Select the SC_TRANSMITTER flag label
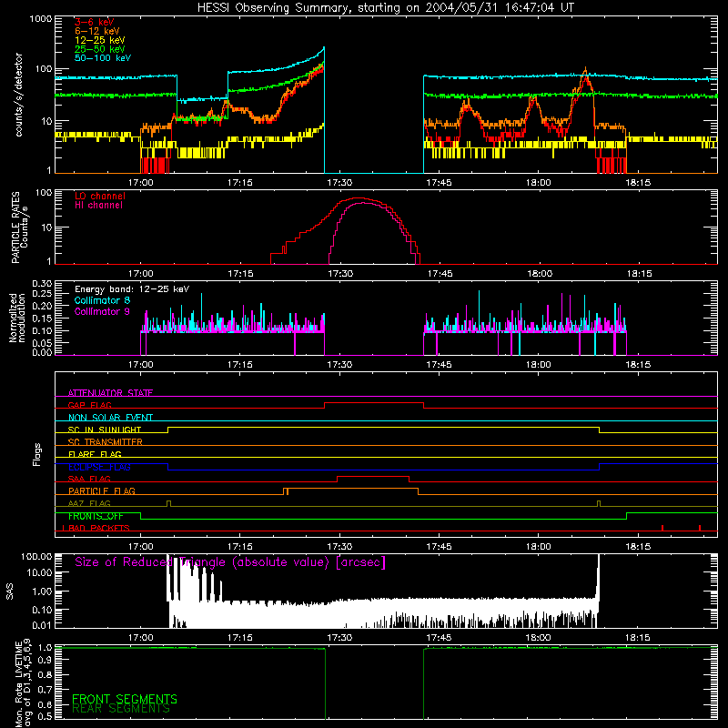 (x=106, y=442)
